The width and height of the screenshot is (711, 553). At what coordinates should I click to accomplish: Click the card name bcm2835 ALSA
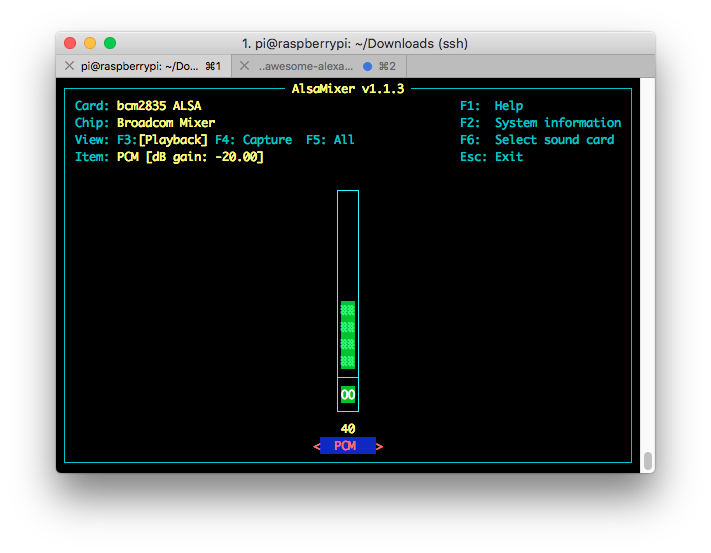[159, 106]
